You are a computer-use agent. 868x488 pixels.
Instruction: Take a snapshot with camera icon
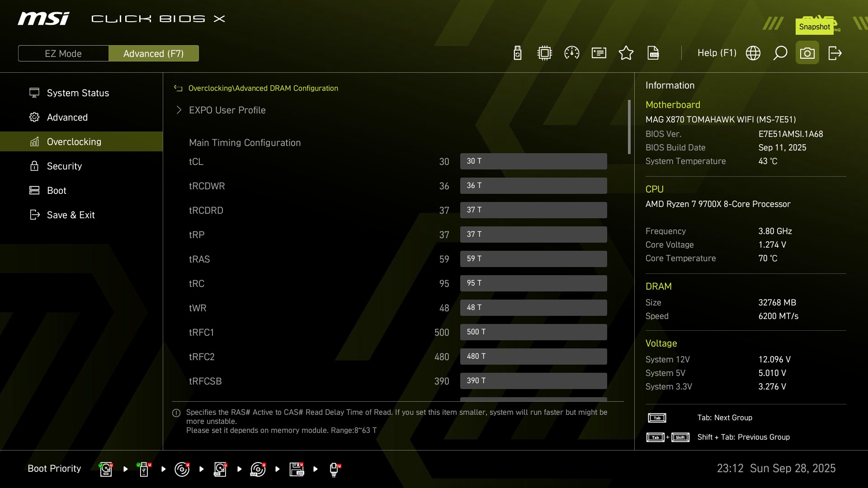pyautogui.click(x=807, y=53)
